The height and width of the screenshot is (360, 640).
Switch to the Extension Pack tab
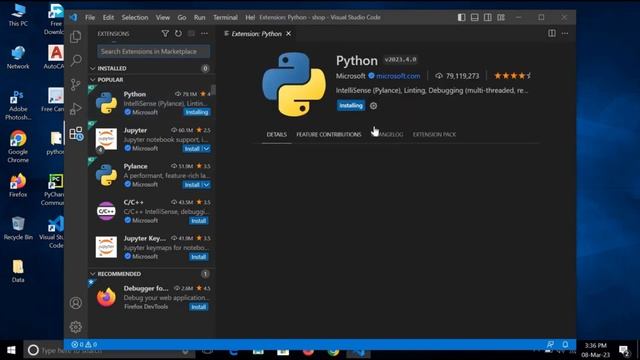pyautogui.click(x=434, y=134)
